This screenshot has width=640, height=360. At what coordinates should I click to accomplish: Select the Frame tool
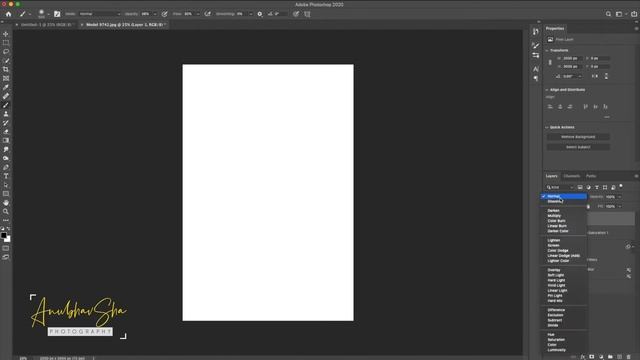(6, 78)
